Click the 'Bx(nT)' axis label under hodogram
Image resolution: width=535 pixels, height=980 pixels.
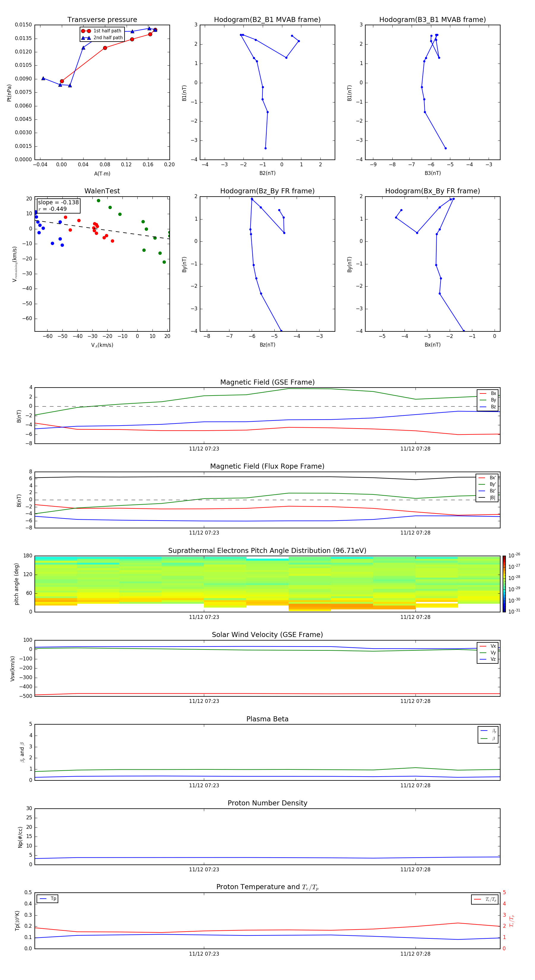tap(432, 345)
